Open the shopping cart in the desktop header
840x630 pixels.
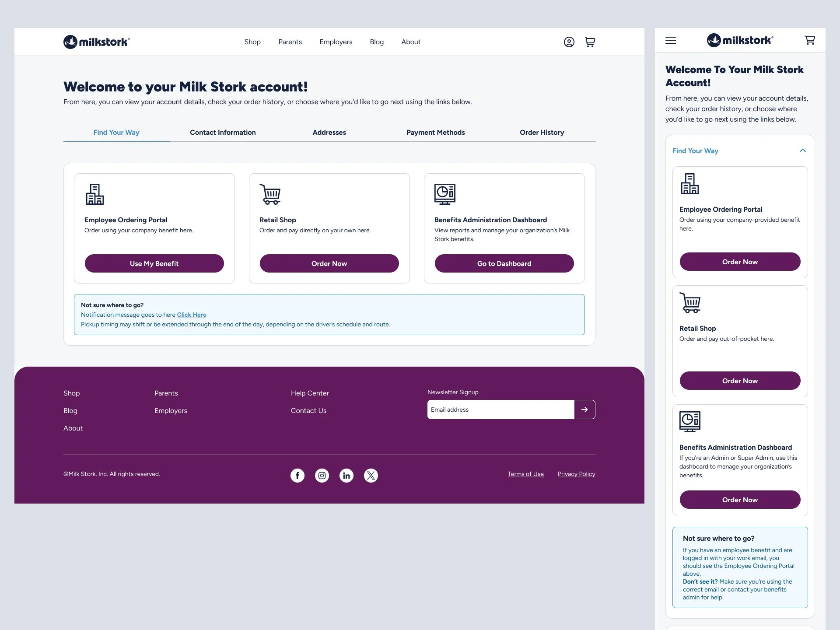pos(590,42)
